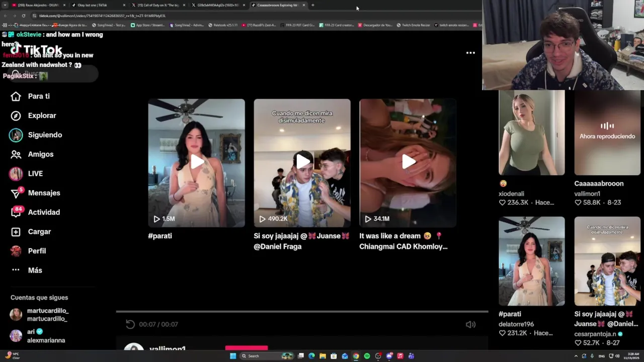
Task: Open Mensajes inbox
Action: coord(36,193)
